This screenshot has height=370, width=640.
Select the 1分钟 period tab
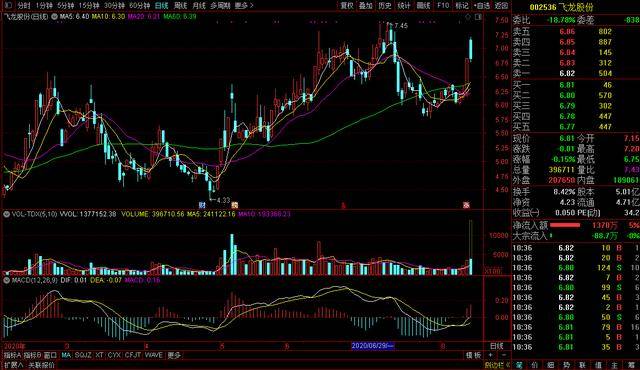pyautogui.click(x=44, y=5)
